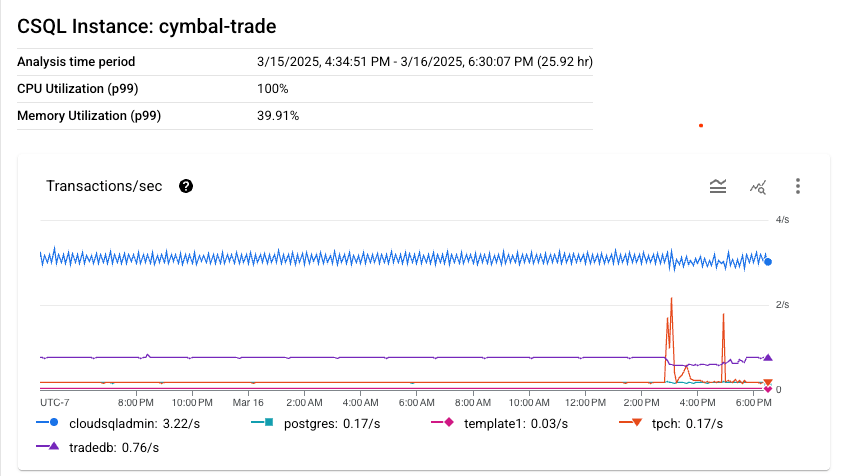Click the CSQL Instance: cymbal-trade heading
Screen dimensions: 841x476
click(146, 26)
